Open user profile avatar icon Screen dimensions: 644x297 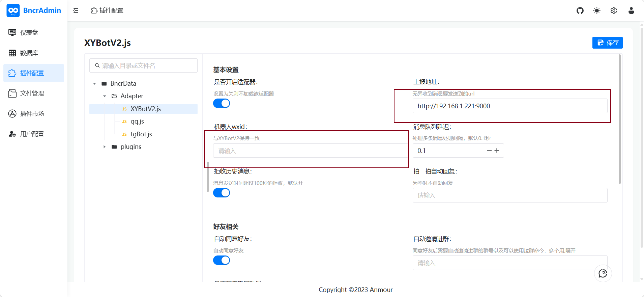631,10
